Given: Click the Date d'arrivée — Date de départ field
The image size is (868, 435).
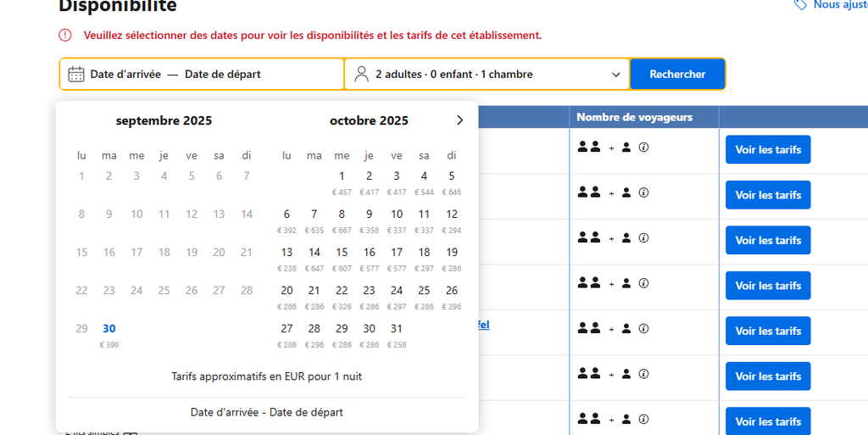Looking at the screenshot, I should tap(202, 74).
